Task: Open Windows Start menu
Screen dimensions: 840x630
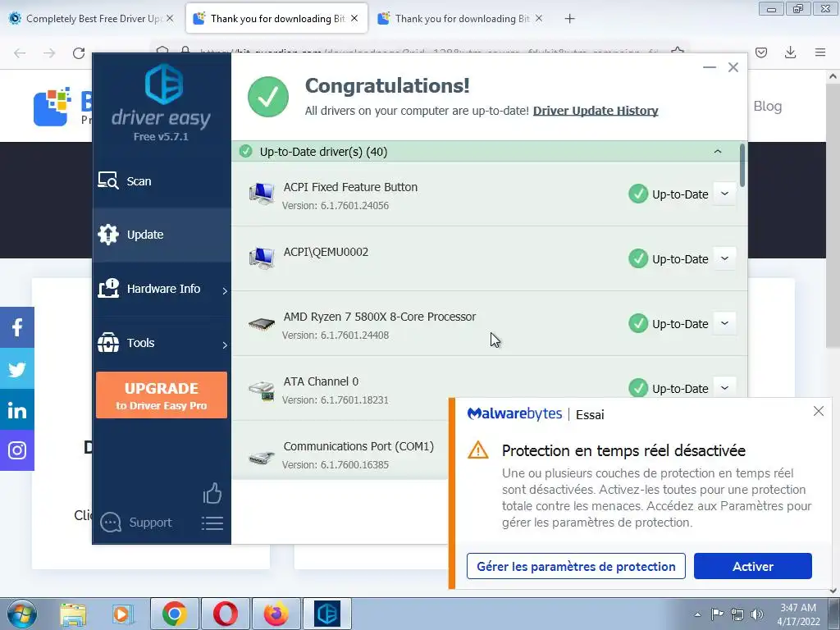Action: pyautogui.click(x=22, y=614)
